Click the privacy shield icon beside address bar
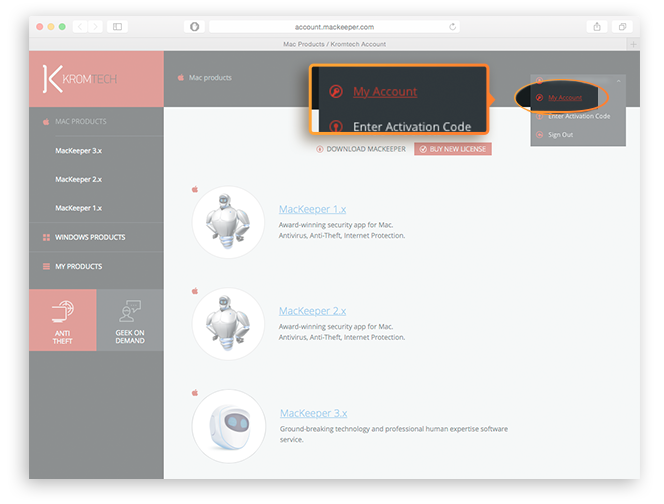This screenshot has width=664, height=504. [x=194, y=27]
